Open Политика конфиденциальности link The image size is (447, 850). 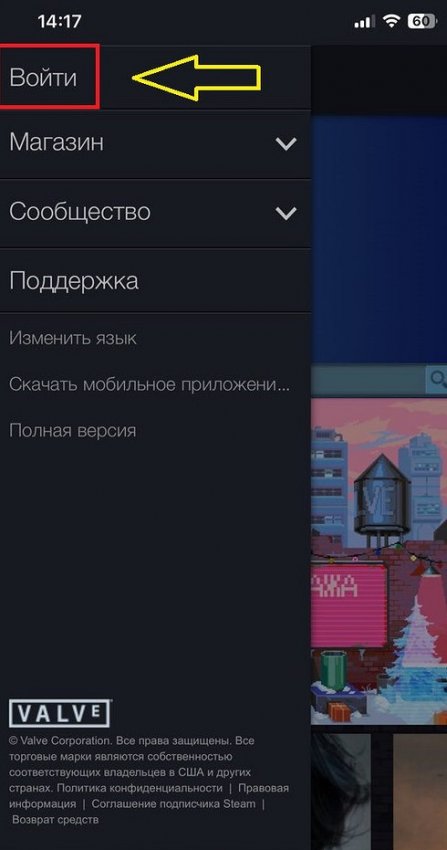point(139,788)
